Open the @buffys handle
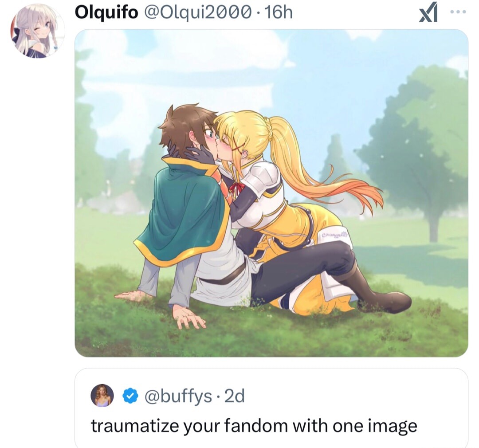Image resolution: width=479 pixels, height=448 pixels. pos(178,397)
